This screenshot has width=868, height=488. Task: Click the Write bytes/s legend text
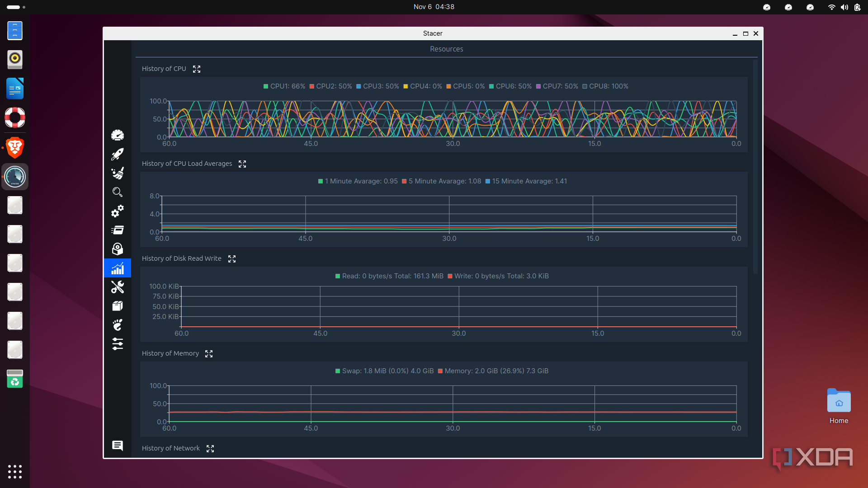click(502, 276)
